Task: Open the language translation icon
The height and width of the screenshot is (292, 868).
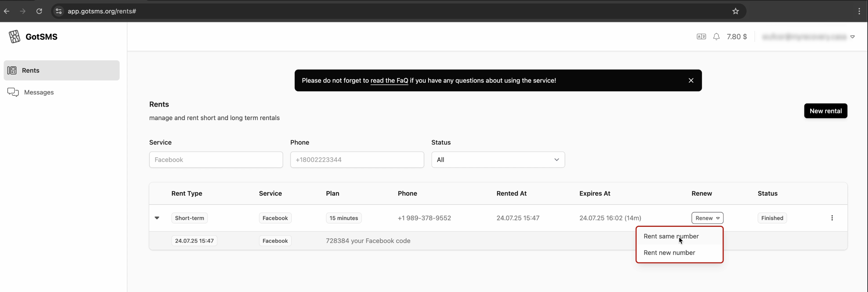Action: coord(701,36)
